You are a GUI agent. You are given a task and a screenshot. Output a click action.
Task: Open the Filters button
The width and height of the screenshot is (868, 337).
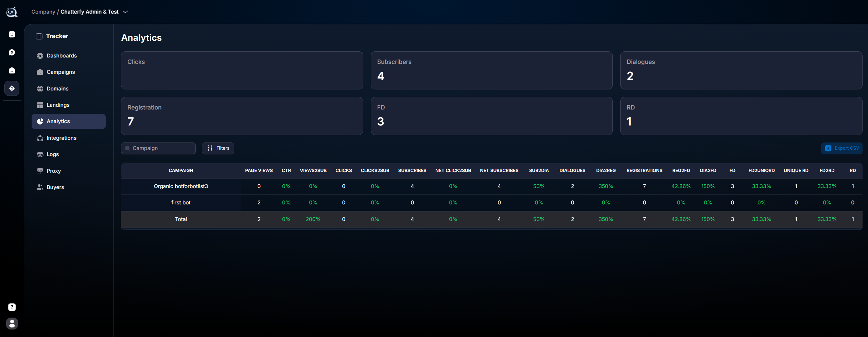pyautogui.click(x=218, y=148)
